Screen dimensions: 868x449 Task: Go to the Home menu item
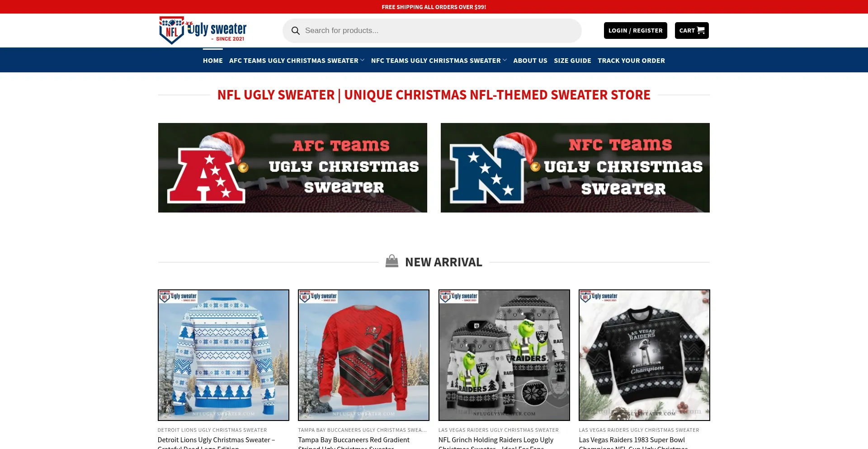pos(213,60)
